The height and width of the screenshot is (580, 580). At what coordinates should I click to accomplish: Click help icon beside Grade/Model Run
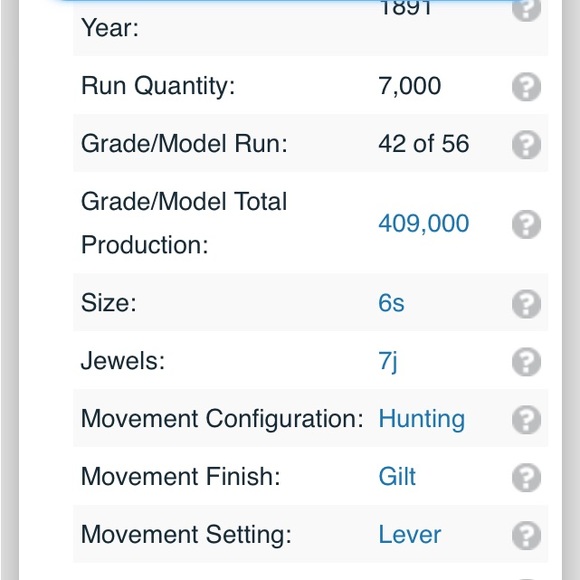pos(526,144)
